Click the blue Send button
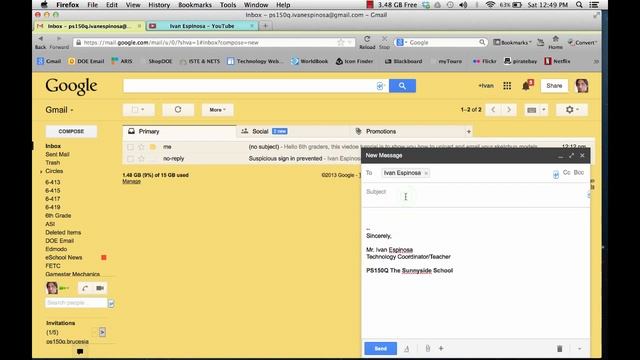Image resolution: width=640 pixels, height=360 pixels. pos(380,349)
